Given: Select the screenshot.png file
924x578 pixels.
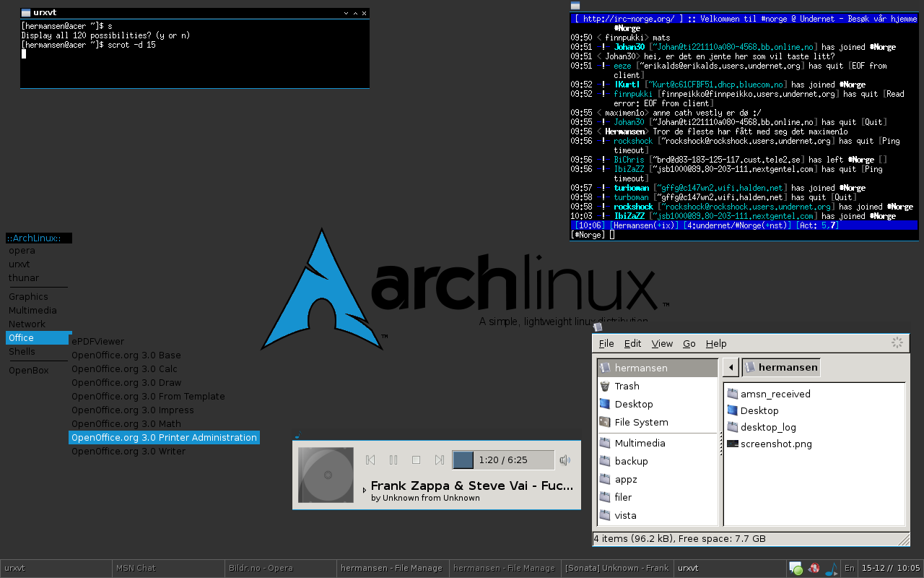Looking at the screenshot, I should [x=770, y=444].
